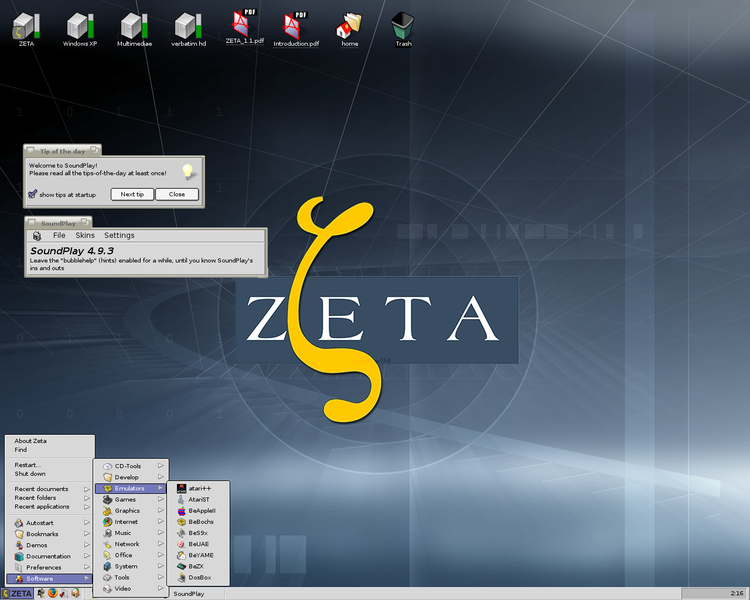
Task: Choose Shut down in the ZETA menu
Action: click(50, 474)
